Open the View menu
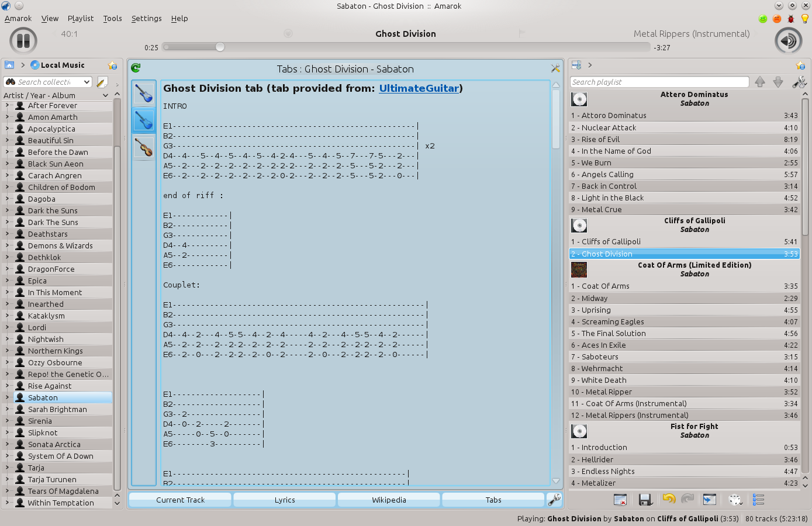 point(50,18)
